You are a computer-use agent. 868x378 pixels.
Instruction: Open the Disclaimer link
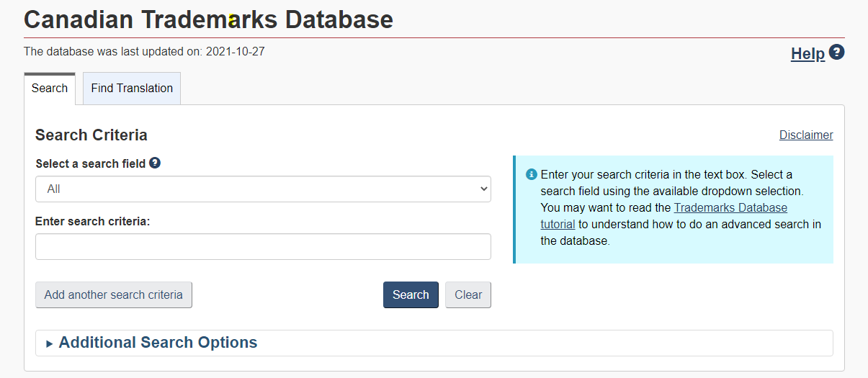coord(806,135)
